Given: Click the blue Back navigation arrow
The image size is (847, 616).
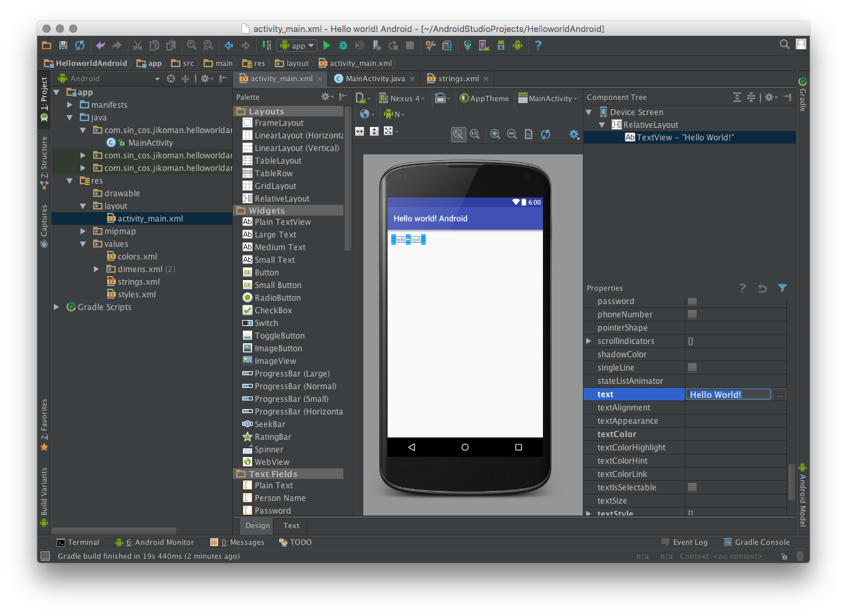Looking at the screenshot, I should coord(229,45).
